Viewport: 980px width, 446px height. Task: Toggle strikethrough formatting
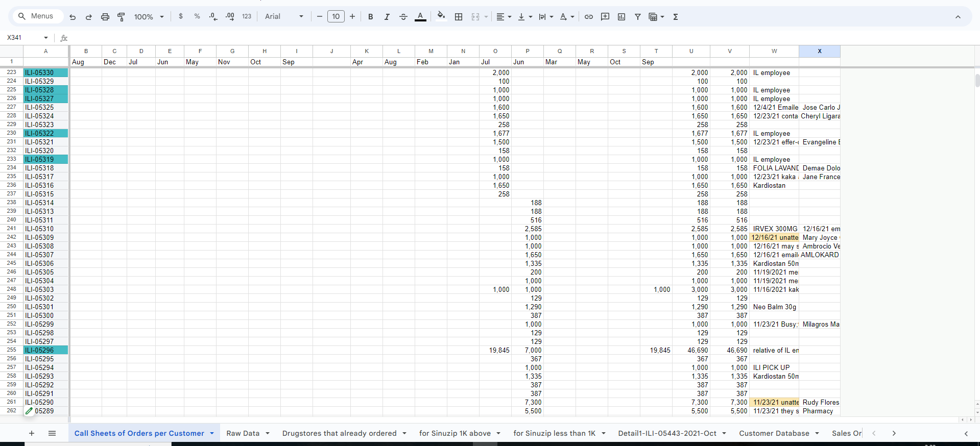[403, 17]
